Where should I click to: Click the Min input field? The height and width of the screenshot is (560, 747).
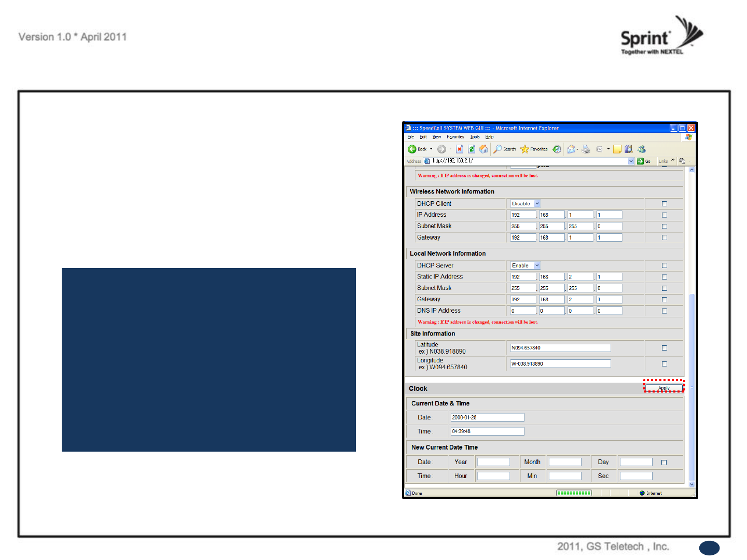[565, 476]
